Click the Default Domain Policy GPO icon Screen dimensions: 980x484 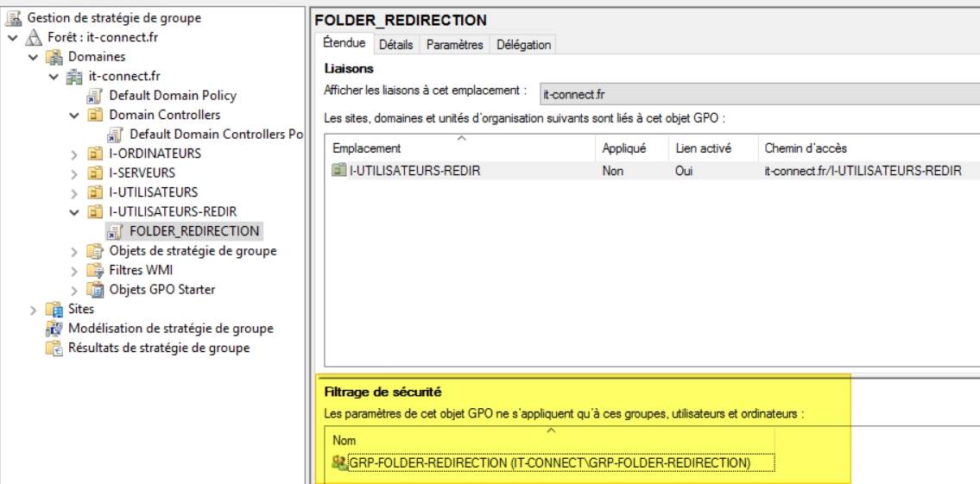[95, 96]
